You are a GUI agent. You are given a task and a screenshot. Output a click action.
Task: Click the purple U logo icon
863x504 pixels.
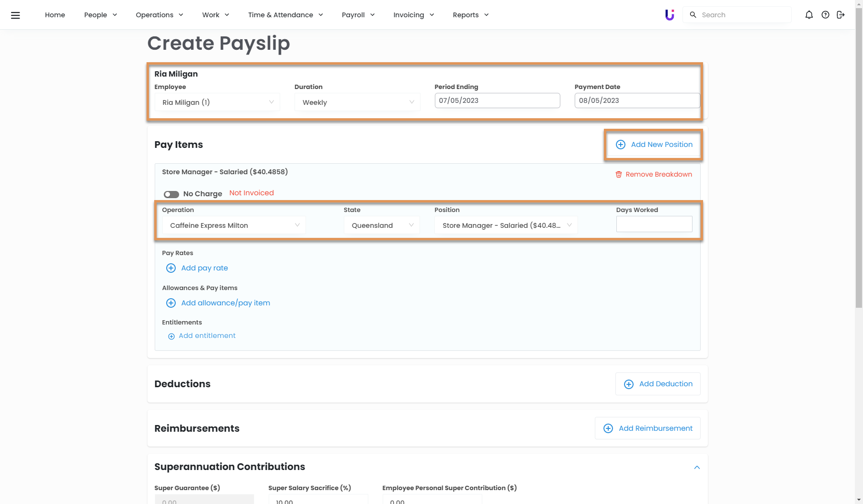click(670, 15)
